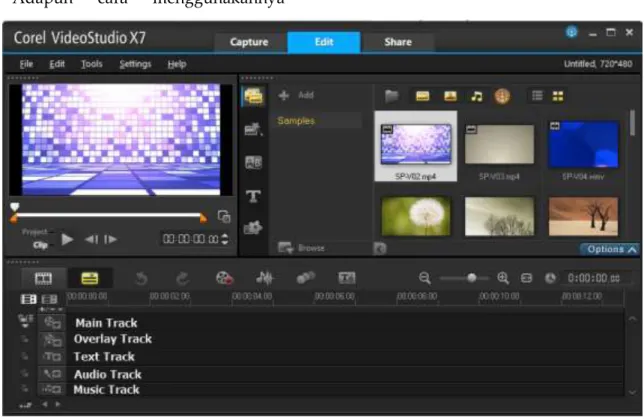Viewport: 644px width, 420px height.
Task: Toggle the show audio files music-note icon
Action: [476, 96]
